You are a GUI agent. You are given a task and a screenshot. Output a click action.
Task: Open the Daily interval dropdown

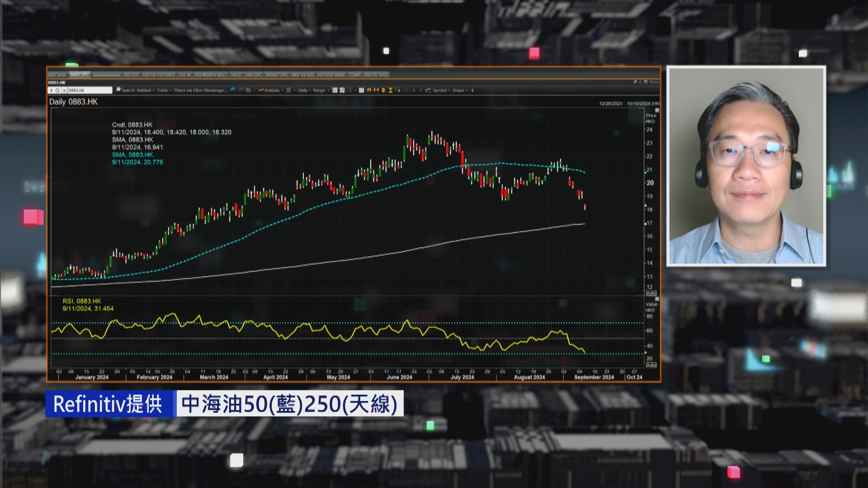pos(304,90)
